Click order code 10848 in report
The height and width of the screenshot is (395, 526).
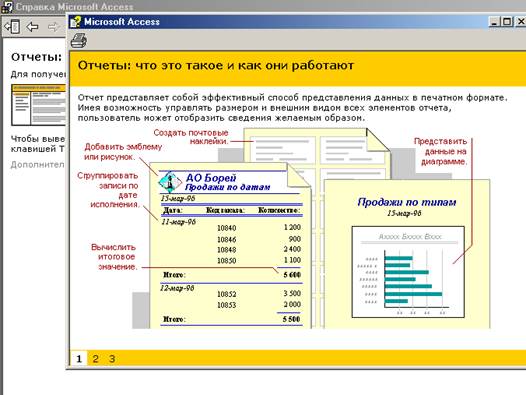226,250
